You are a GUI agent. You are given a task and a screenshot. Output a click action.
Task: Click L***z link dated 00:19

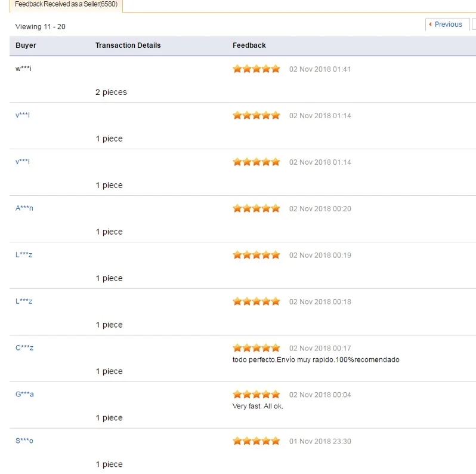24,255
